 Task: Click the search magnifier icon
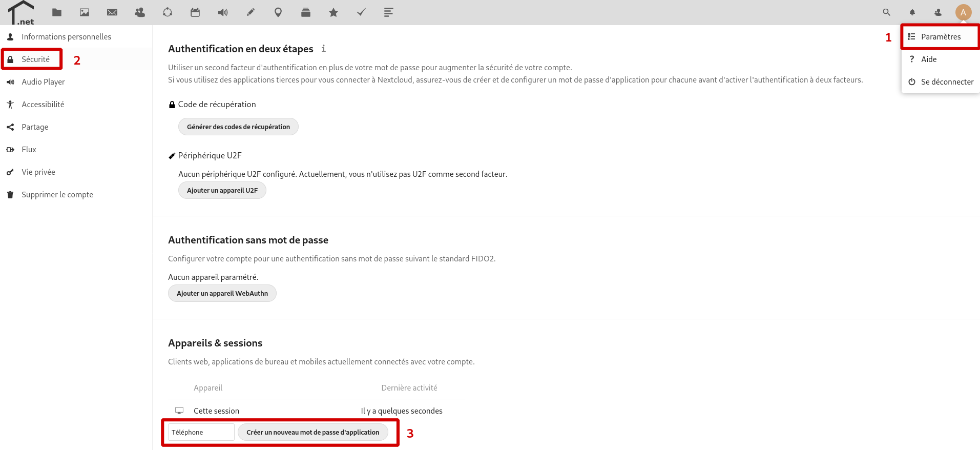click(x=887, y=12)
